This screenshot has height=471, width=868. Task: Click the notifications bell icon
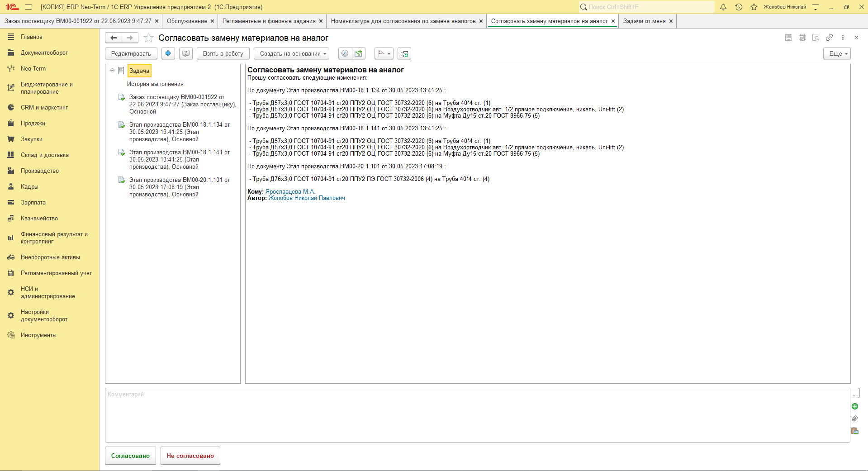(723, 7)
